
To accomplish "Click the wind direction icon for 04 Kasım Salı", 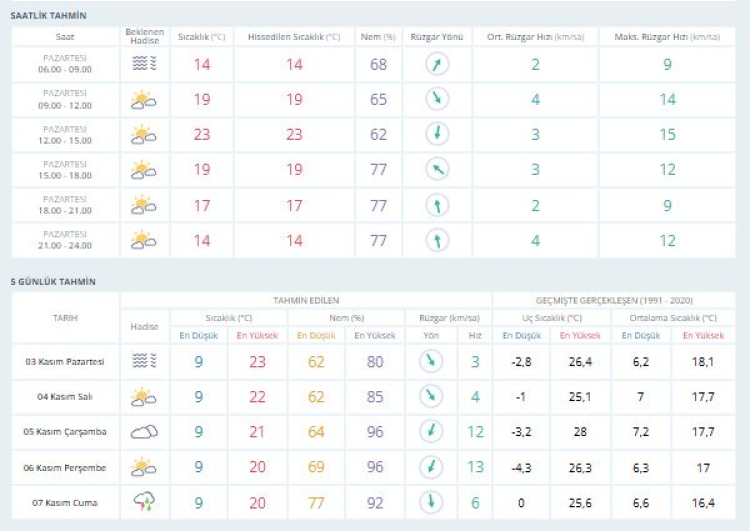I will point(431,397).
